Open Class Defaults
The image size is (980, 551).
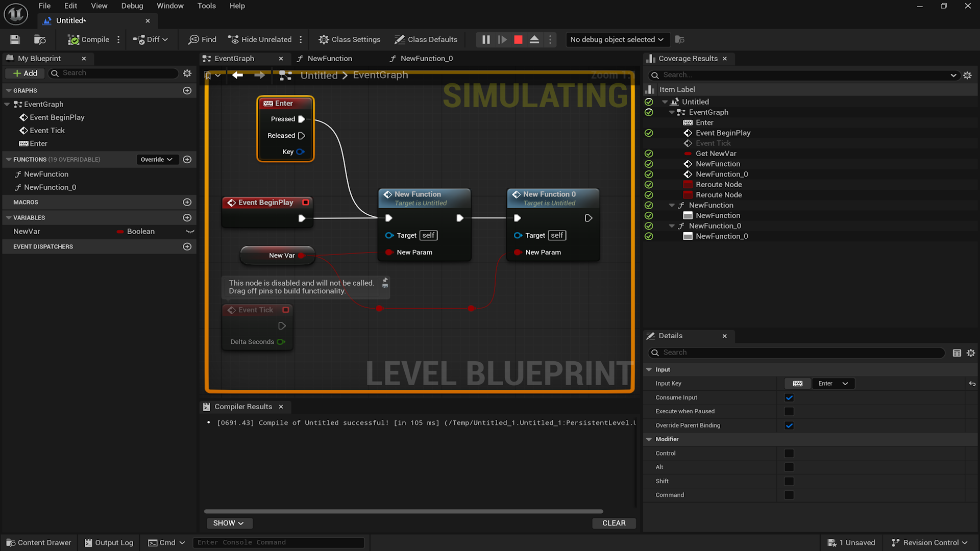426,39
